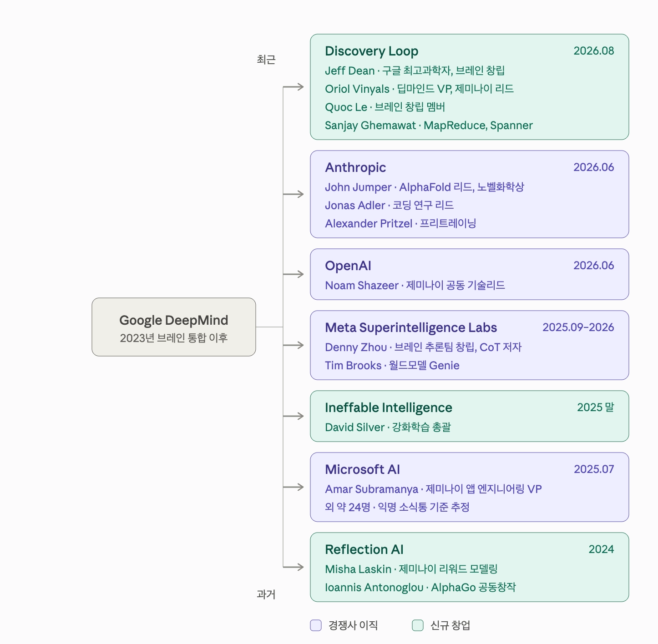Click the "2025 말" date
Image resolution: width=658 pixels, height=644 pixels.
(x=596, y=407)
